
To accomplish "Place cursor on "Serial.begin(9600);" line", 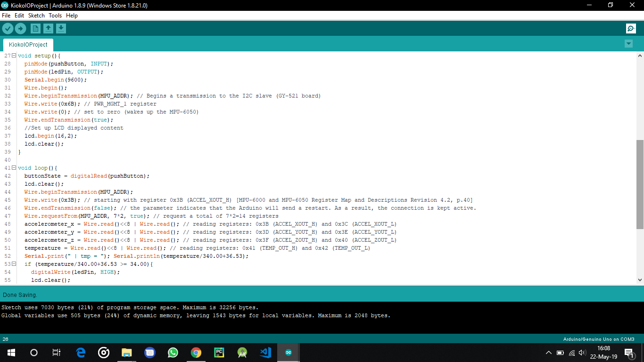I will 56,80.
